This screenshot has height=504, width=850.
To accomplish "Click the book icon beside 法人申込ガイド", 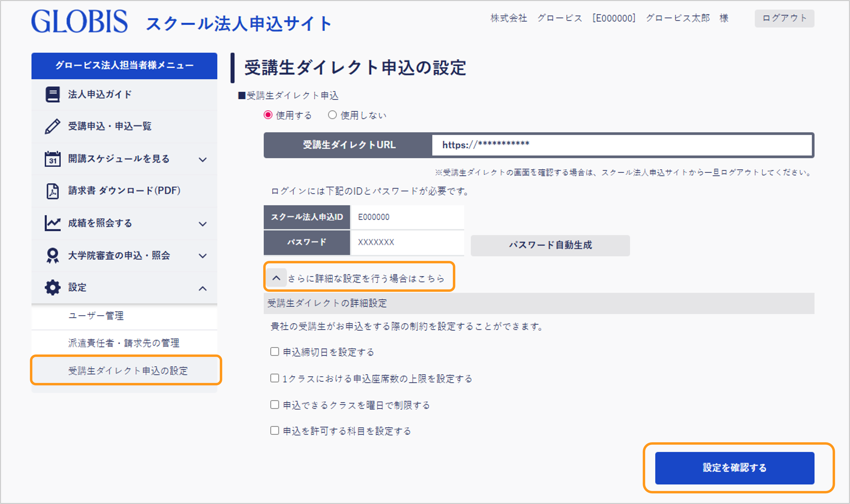I will click(53, 95).
